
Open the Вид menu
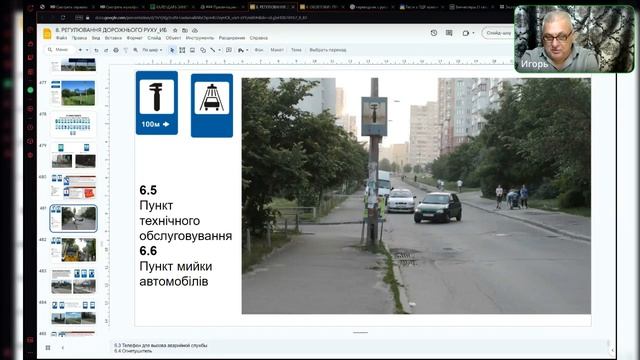tap(96, 38)
